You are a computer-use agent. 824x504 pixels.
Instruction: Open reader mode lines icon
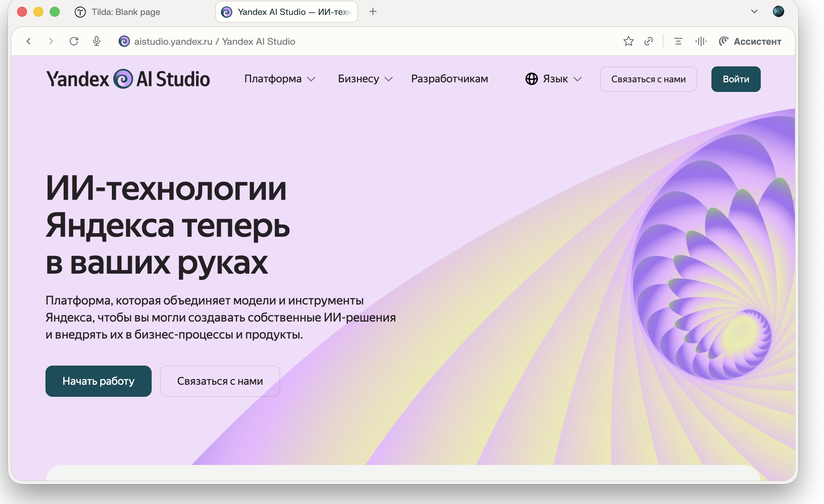click(x=678, y=42)
